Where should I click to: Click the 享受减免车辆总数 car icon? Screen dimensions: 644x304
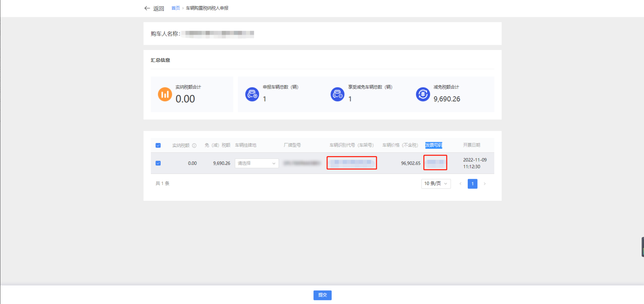click(337, 94)
